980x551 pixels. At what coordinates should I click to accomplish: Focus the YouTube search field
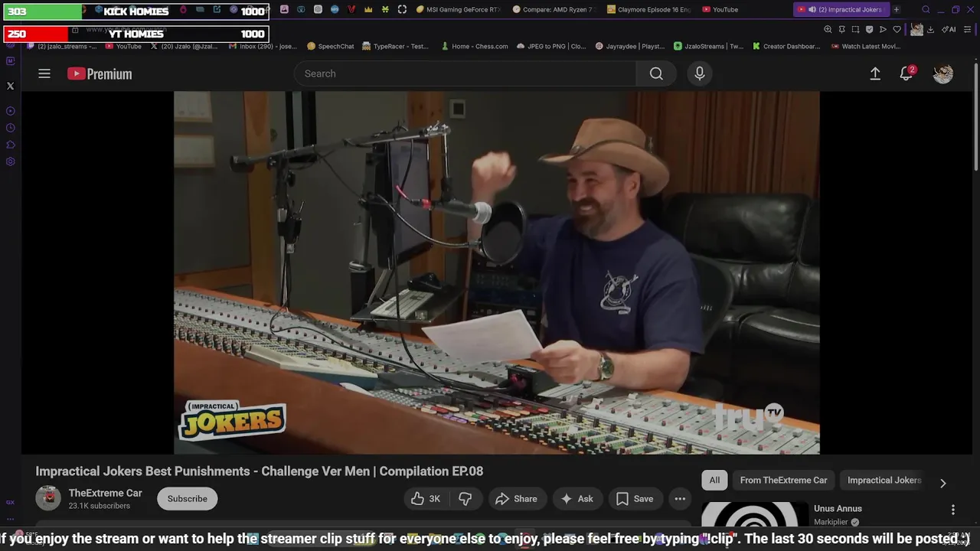pos(465,73)
